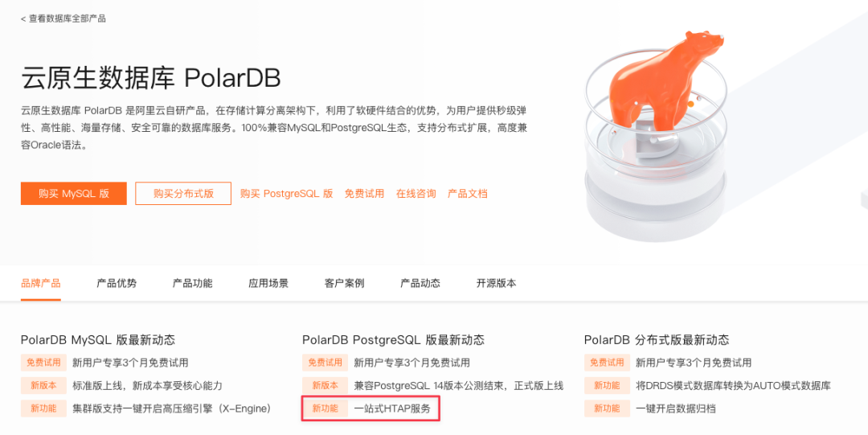
Task: Open the 客户案例 tab
Action: coord(344,283)
